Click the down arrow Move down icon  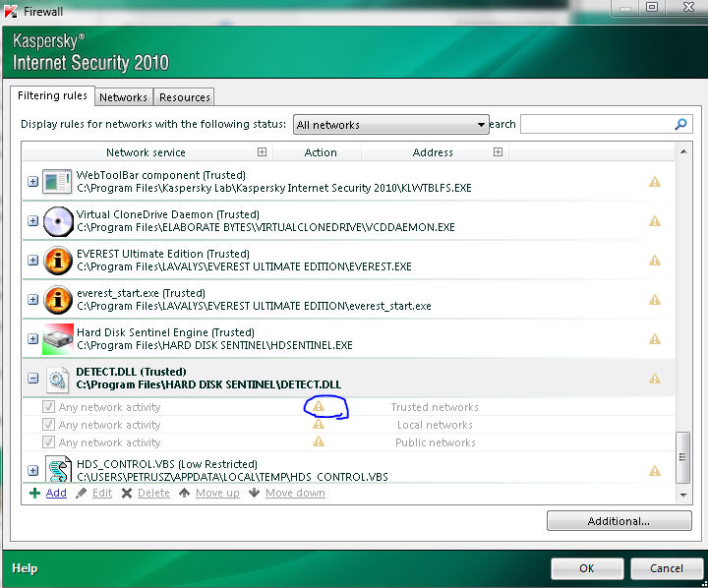255,493
